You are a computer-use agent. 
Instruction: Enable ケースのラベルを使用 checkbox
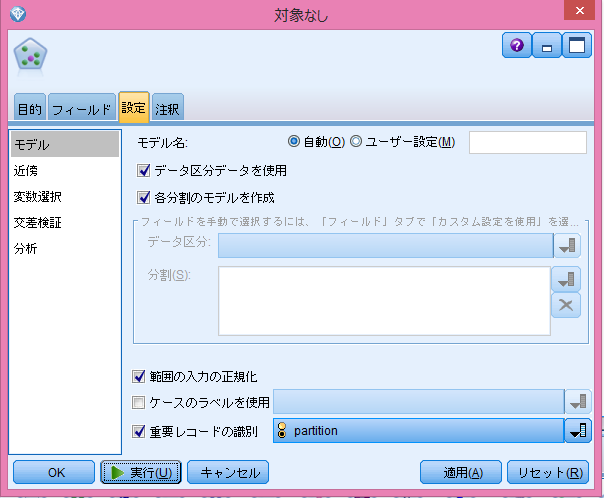point(138,402)
